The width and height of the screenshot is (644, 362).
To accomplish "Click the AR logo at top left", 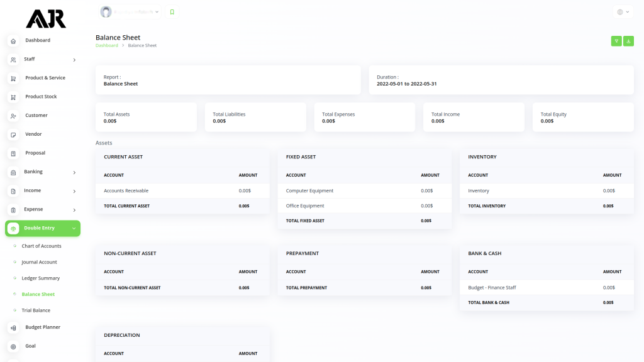I will point(45,19).
